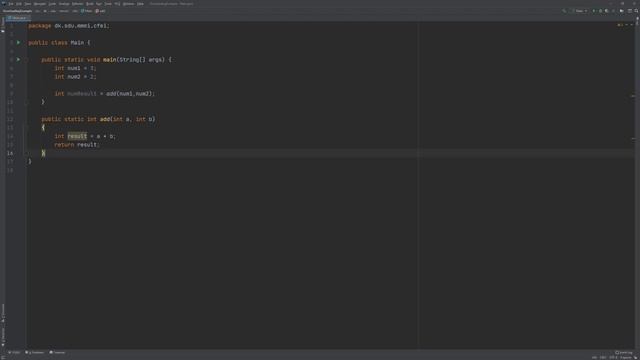Open the Help menu
This screenshot has height=360, width=640.
click(140, 4)
